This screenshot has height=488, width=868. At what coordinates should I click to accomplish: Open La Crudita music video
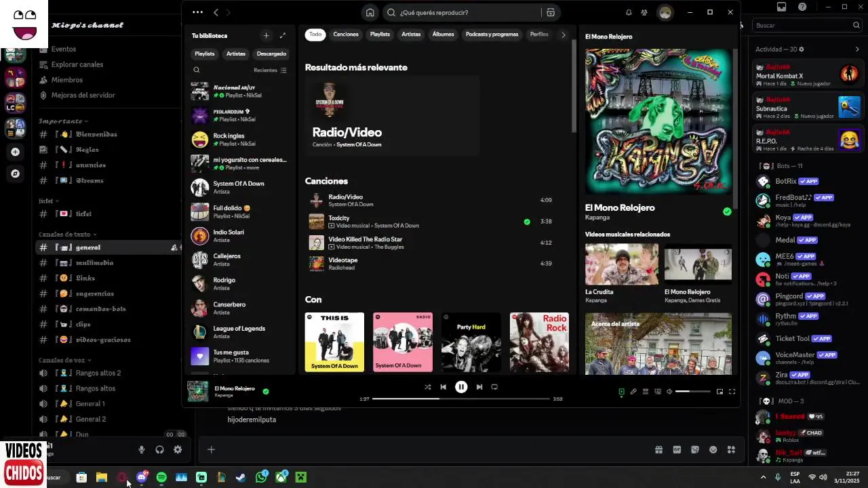622,274
